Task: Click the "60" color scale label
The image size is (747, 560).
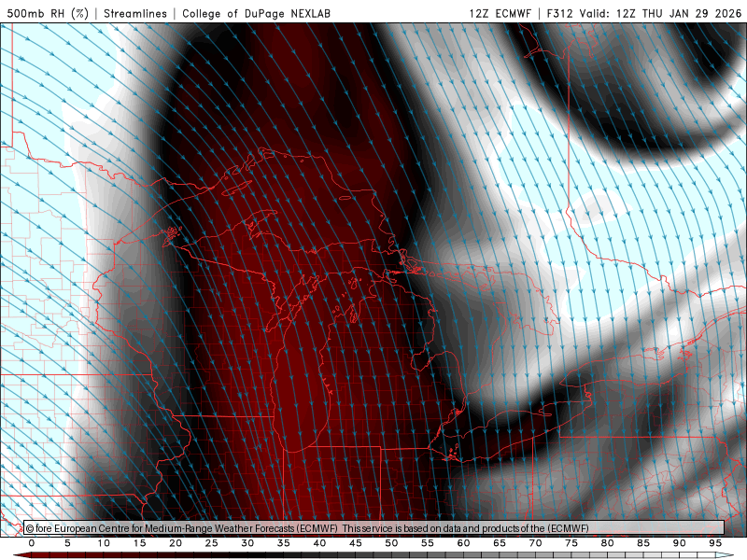Action: [463, 543]
